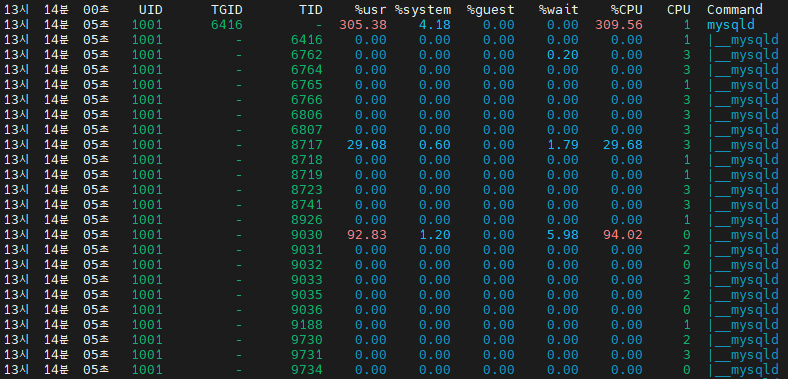This screenshot has height=379, width=788.
Task: Select thread ID 8926
Action: pyautogui.click(x=307, y=220)
